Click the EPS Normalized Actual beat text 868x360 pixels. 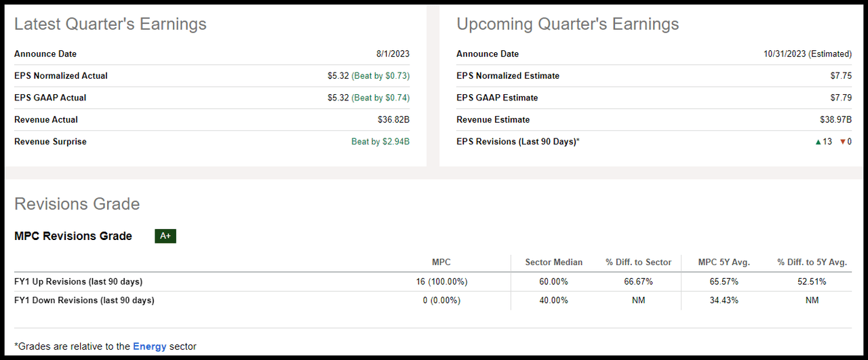(380, 76)
